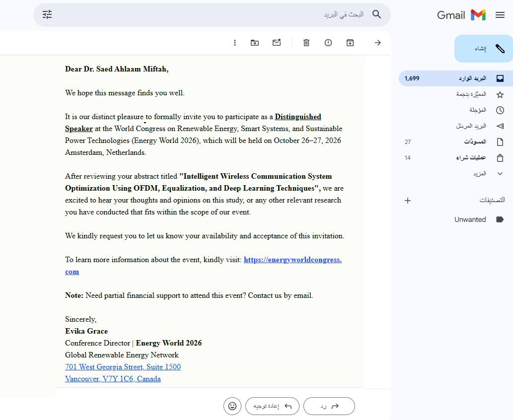513x420 pixels.
Task: Click the رد reply button
Action: [329, 406]
